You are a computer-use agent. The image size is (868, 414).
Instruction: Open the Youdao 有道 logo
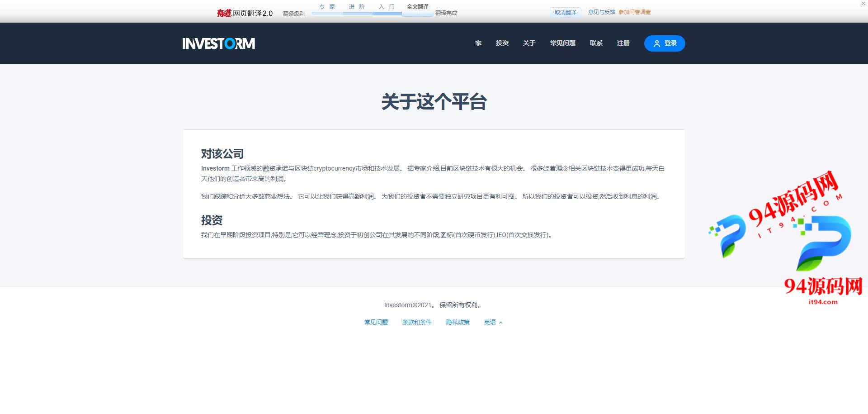(224, 13)
